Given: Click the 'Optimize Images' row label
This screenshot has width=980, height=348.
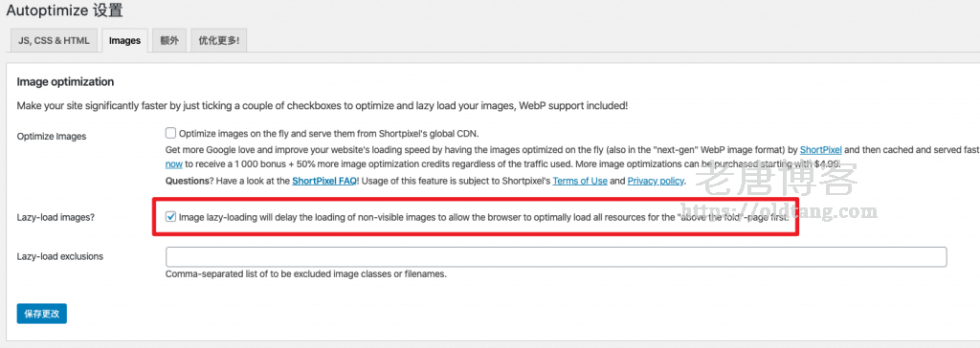Looking at the screenshot, I should tap(52, 136).
